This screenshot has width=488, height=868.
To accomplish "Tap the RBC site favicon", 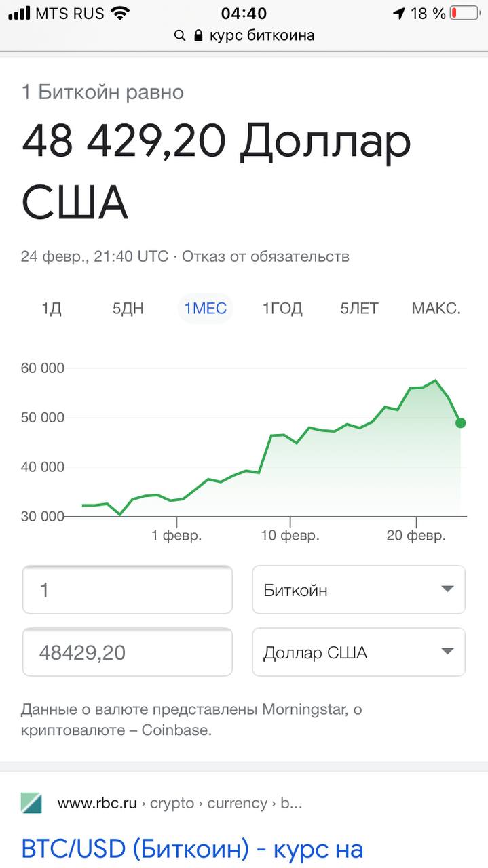I will (31, 803).
